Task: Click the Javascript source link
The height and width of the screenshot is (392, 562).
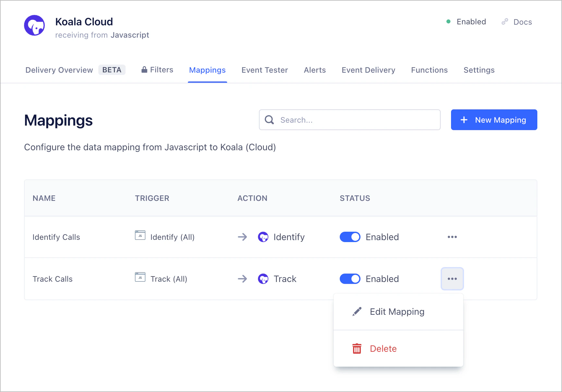Action: (x=130, y=35)
